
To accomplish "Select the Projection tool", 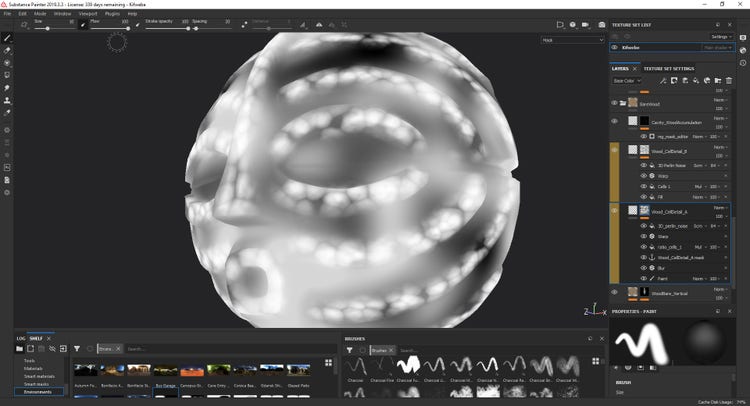I will click(x=7, y=63).
